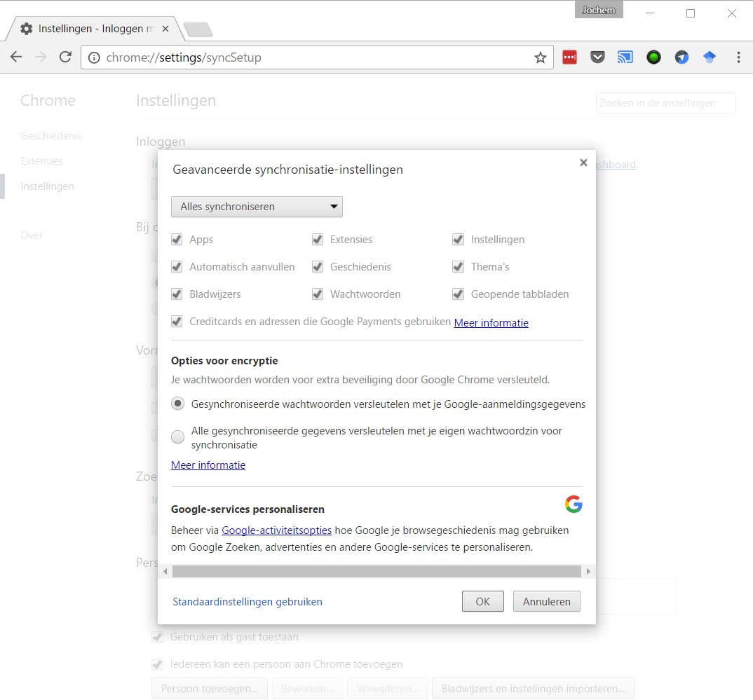
Task: Click the scrollbar left arrow
Action: click(x=165, y=571)
